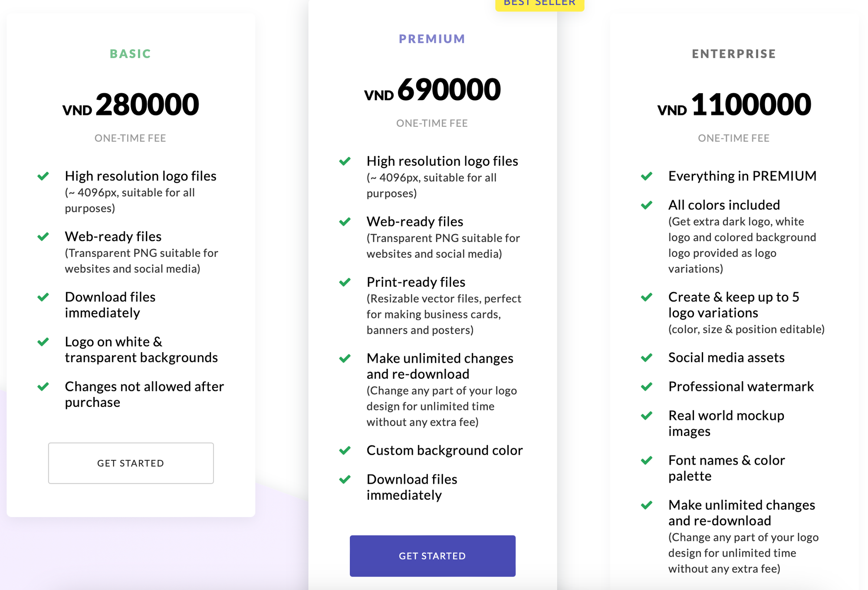Select the PREMIUM plan heading
The width and height of the screenshot is (868, 590).
point(432,39)
